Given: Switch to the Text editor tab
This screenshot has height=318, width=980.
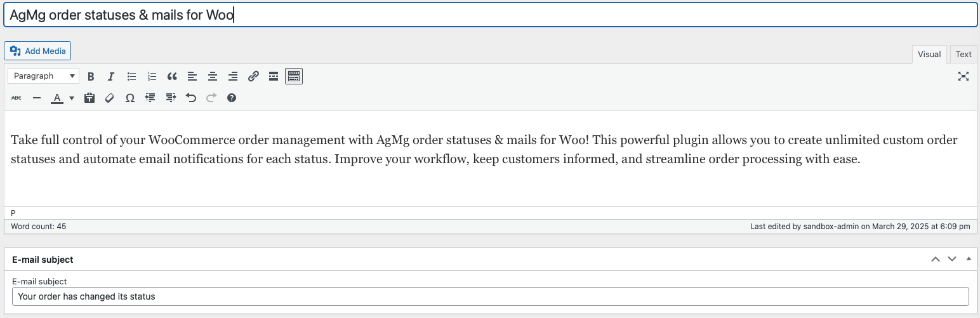Looking at the screenshot, I should [963, 55].
